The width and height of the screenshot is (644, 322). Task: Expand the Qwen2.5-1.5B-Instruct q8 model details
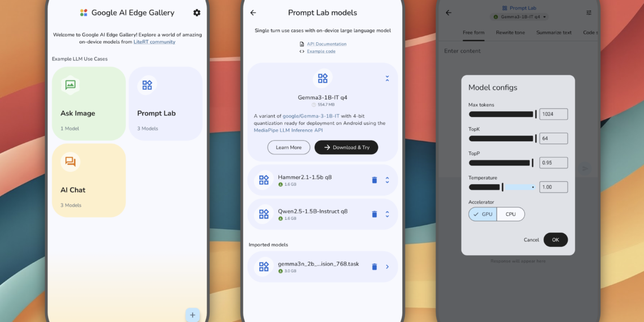pyautogui.click(x=387, y=214)
